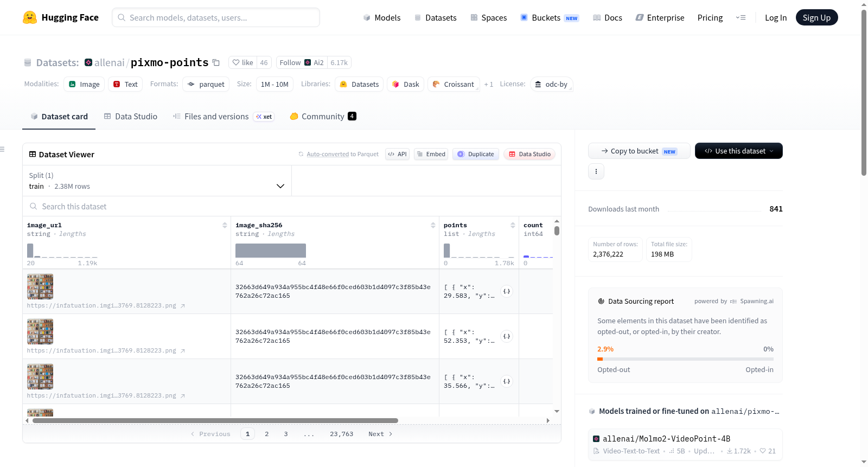
Task: Open the Embed option
Action: point(431,154)
